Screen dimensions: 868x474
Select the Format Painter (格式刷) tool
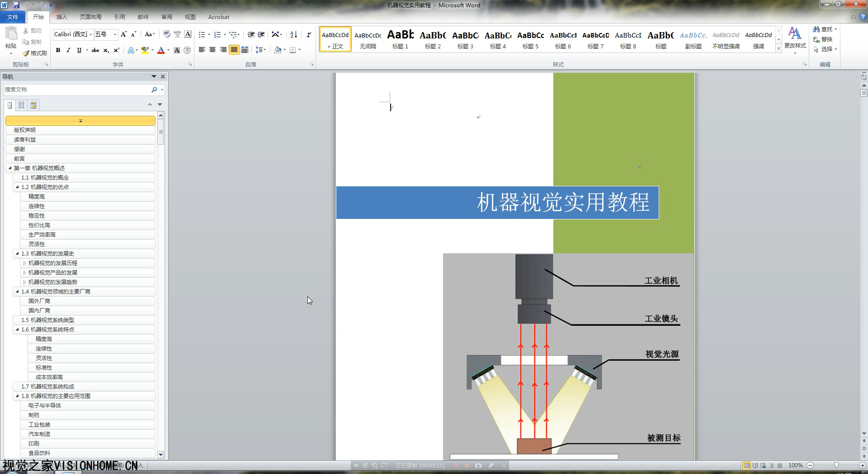35,53
